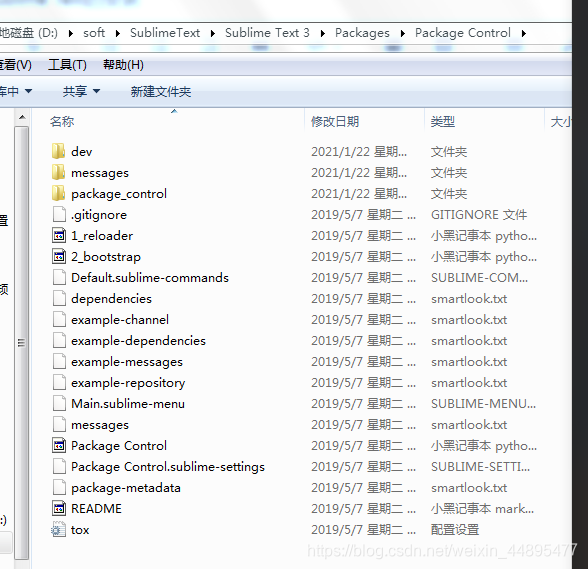Expand the arrow after Packages in address bar
Image resolution: width=588 pixels, height=569 pixels.
pyautogui.click(x=403, y=33)
